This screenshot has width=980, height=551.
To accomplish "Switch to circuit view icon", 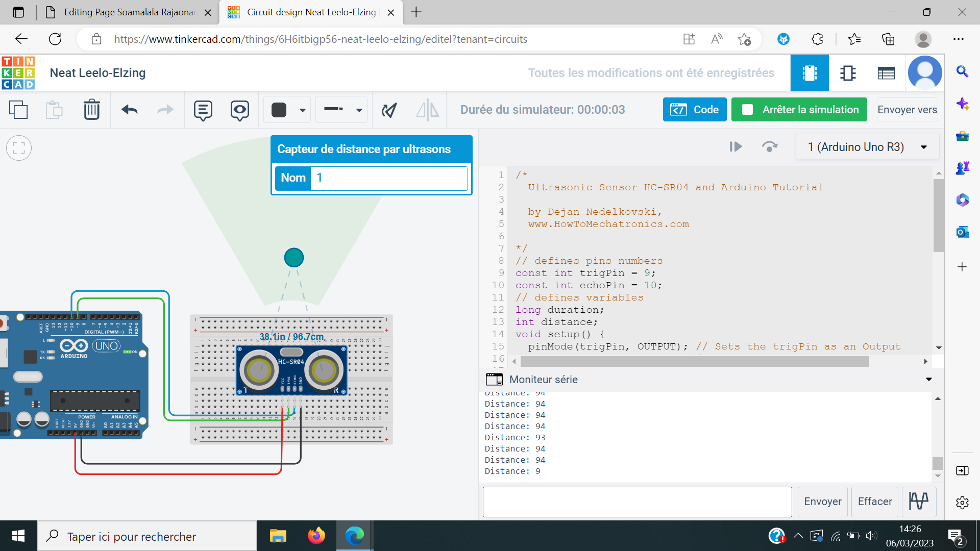I will [x=810, y=73].
